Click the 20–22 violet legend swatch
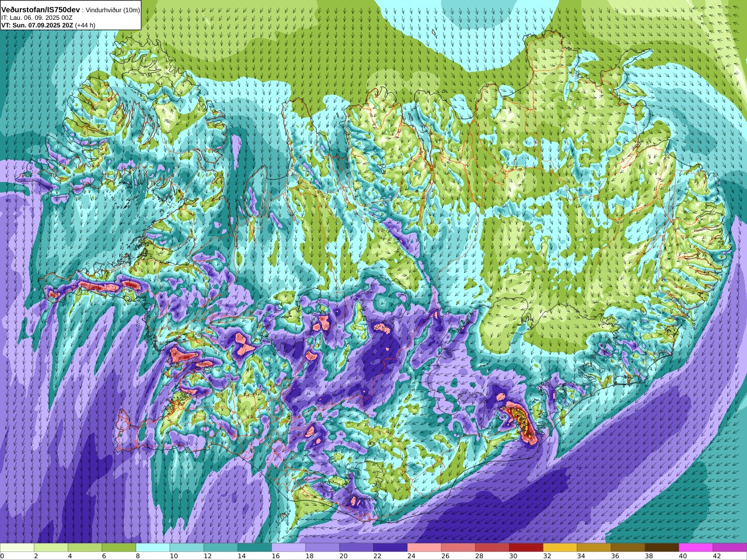 (x=356, y=548)
